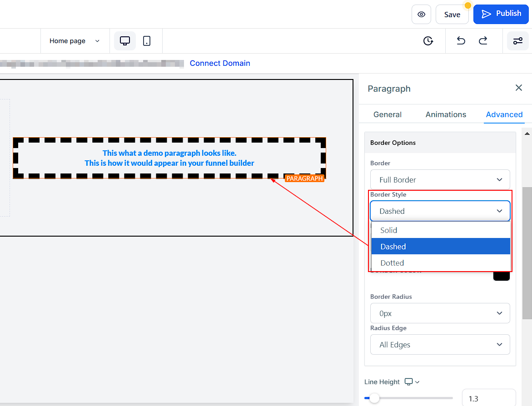Viewport: 532px width, 406px height.
Task: Expand the Border dropdown showing Full Border
Action: point(440,180)
